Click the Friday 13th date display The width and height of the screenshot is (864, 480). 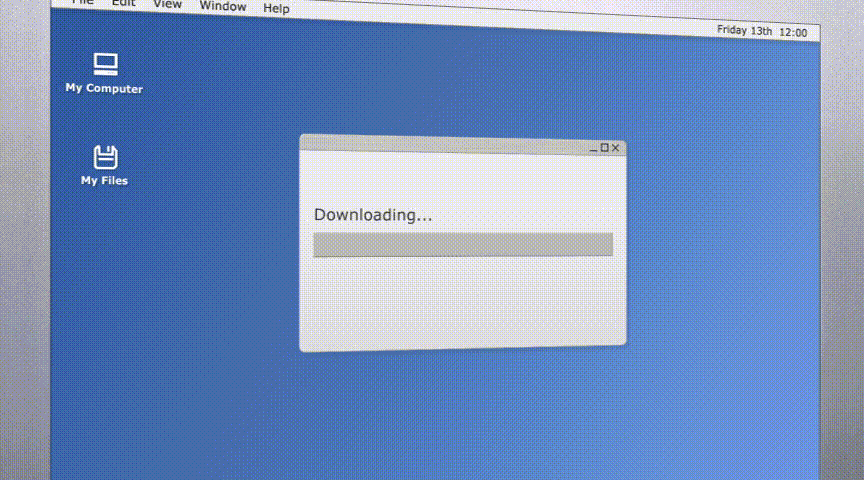tap(744, 31)
